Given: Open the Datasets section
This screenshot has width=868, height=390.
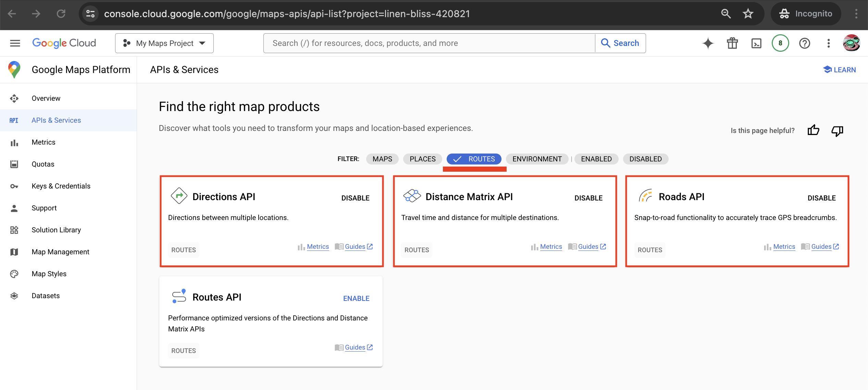Looking at the screenshot, I should coord(46,295).
